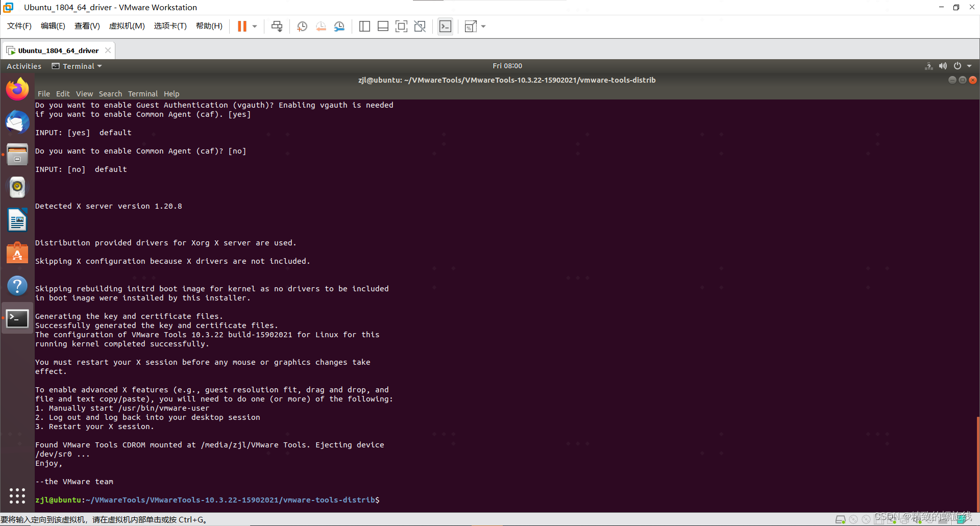The width and height of the screenshot is (980, 526).
Task: Send Ctrl+Alt+Del to the guest OS
Action: click(x=277, y=26)
